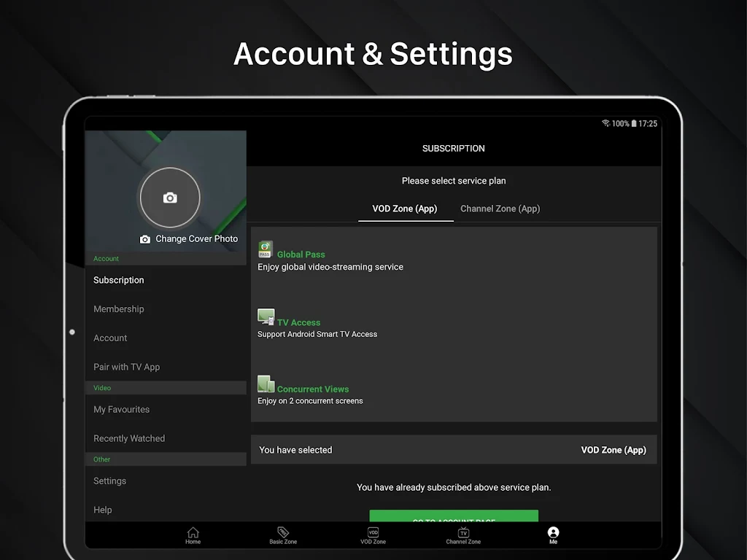Tap the large camera icon on cover photo

(x=170, y=198)
